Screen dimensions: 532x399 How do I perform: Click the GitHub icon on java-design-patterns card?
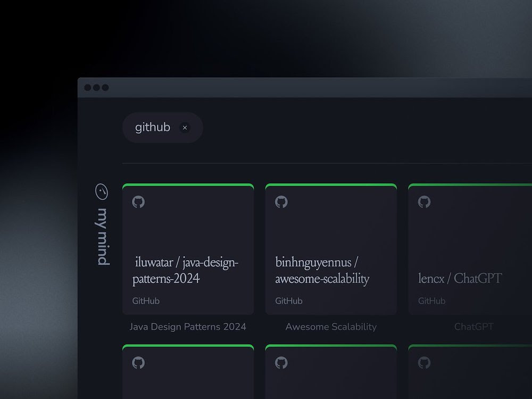tap(138, 202)
